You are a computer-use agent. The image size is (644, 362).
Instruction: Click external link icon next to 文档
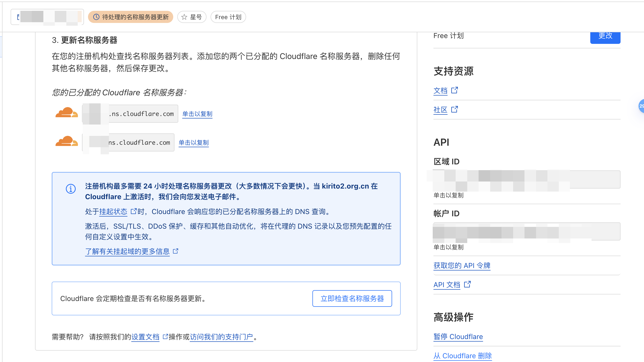454,90
